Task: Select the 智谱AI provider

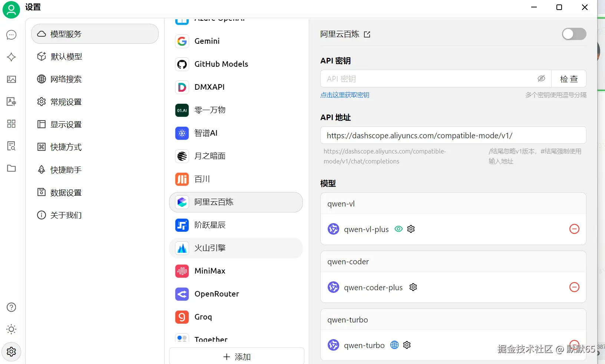Action: pyautogui.click(x=236, y=133)
